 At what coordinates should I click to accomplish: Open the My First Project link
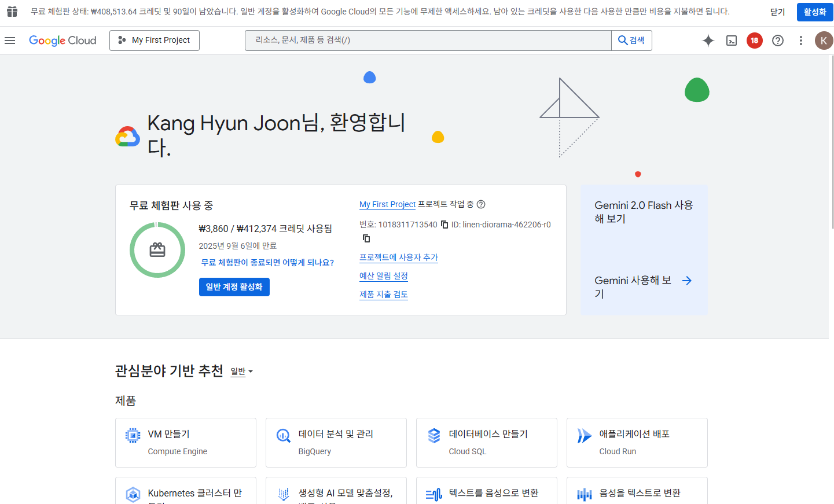click(x=388, y=204)
